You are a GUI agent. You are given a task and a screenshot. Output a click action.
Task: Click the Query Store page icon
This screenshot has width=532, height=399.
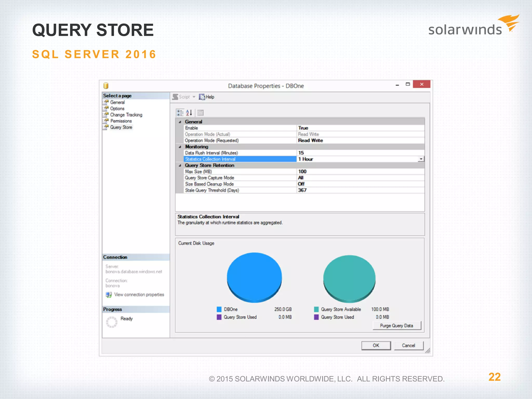[106, 127]
